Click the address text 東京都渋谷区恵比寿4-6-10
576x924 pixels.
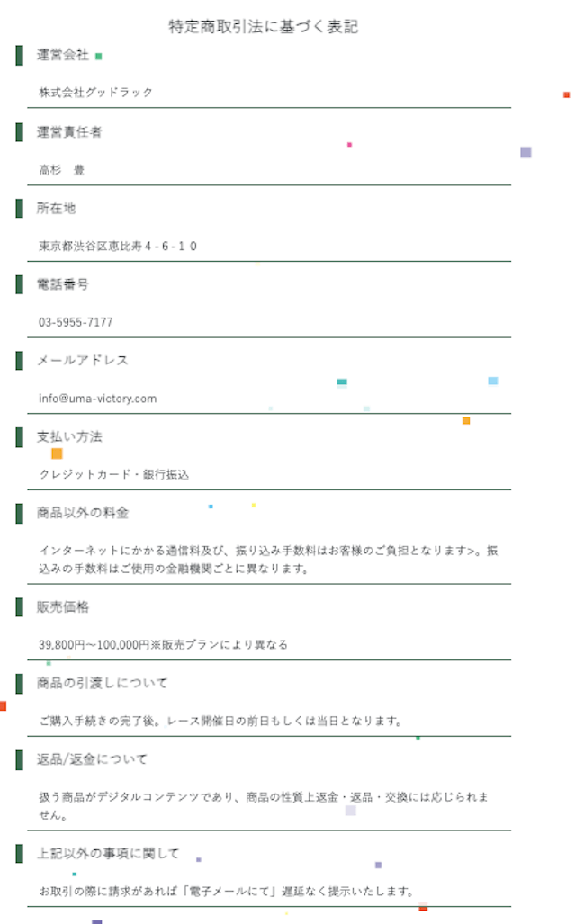coord(118,247)
